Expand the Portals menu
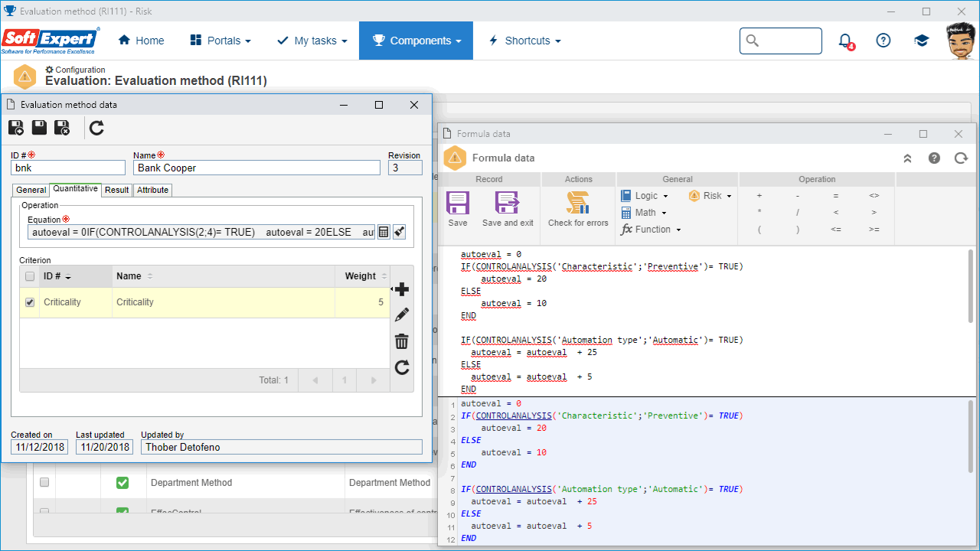This screenshot has width=980, height=551. pos(220,41)
